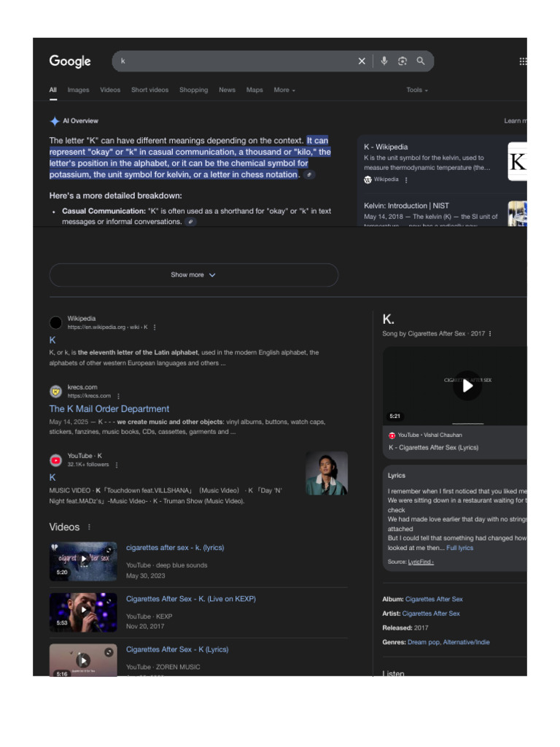Switch to the Images tab

point(79,90)
